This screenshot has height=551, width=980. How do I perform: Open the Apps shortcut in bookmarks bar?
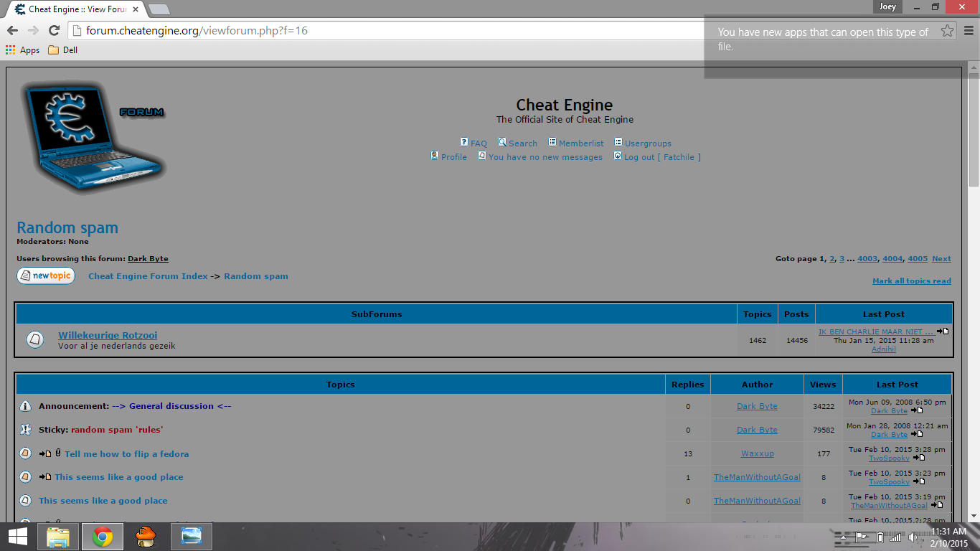pos(22,50)
